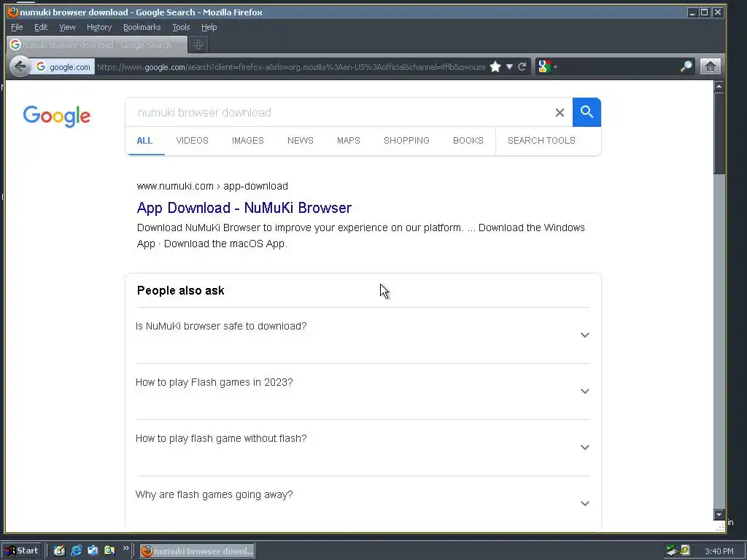Screen dimensions: 747x560
Task: Click the bookmark star icon in address bar
Action: click(x=495, y=66)
